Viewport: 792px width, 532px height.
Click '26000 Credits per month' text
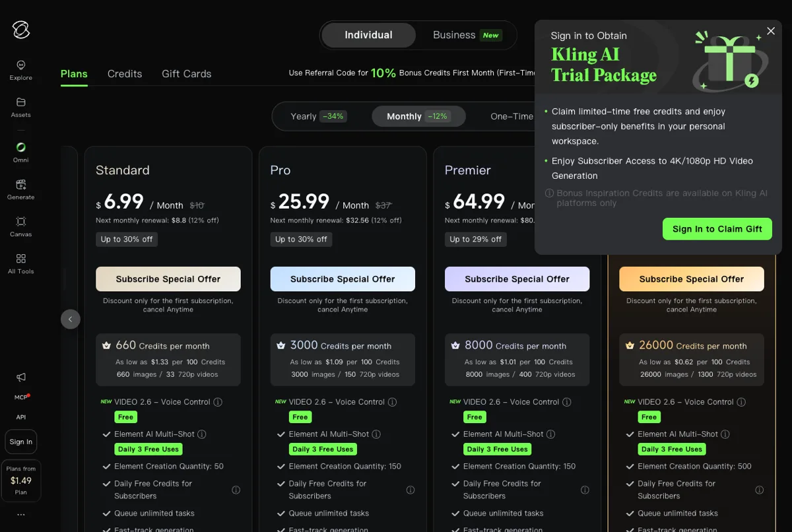tap(693, 345)
